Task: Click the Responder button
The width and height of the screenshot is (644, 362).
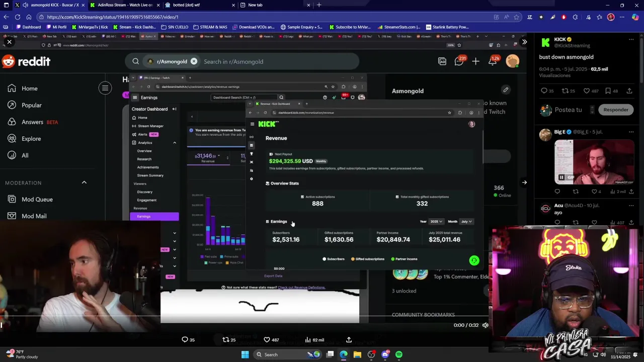Action: pos(615,110)
